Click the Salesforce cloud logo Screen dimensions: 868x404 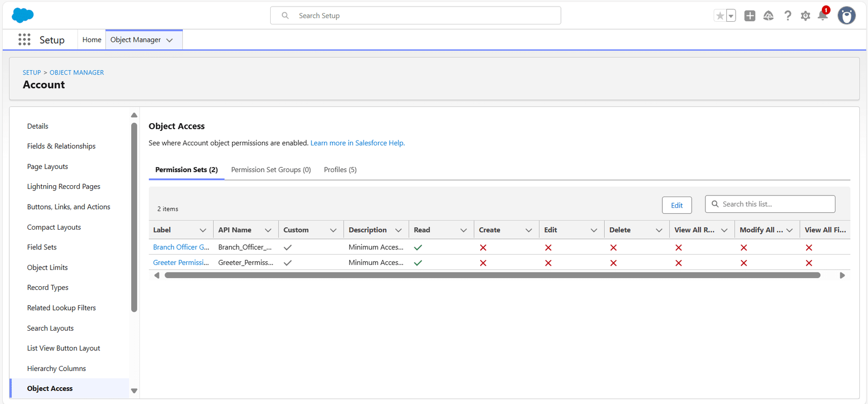point(22,15)
